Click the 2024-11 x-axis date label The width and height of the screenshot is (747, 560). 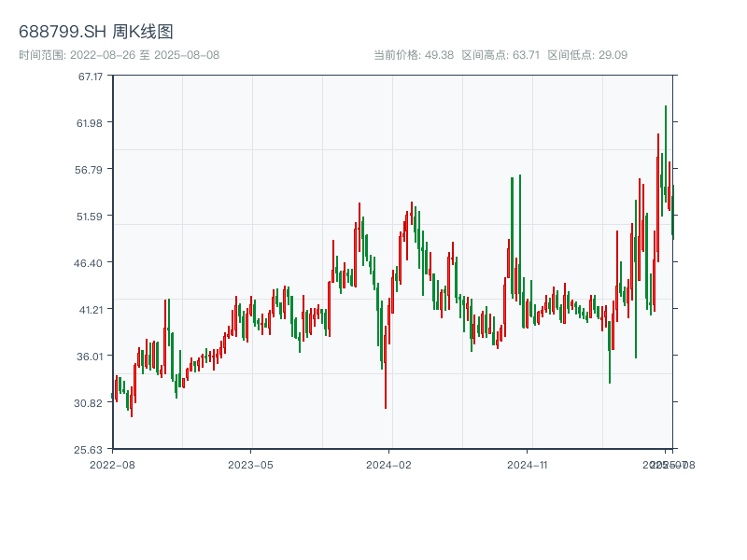pyautogui.click(x=527, y=464)
